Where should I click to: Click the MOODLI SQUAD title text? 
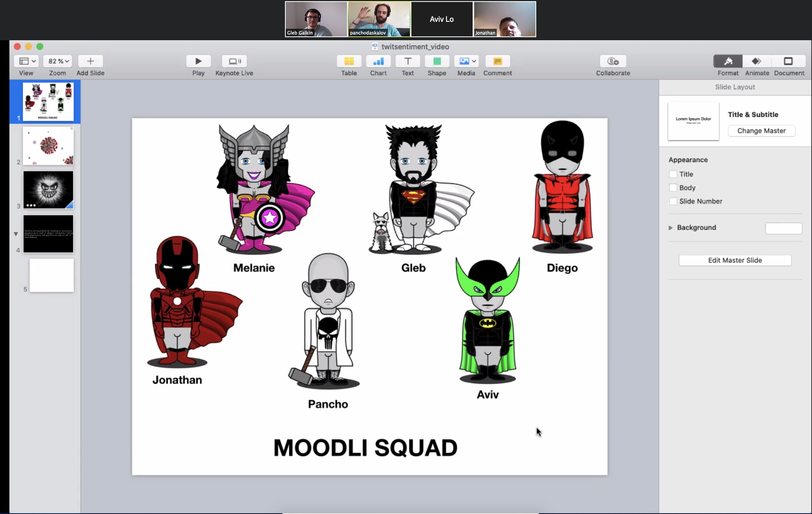tap(365, 448)
